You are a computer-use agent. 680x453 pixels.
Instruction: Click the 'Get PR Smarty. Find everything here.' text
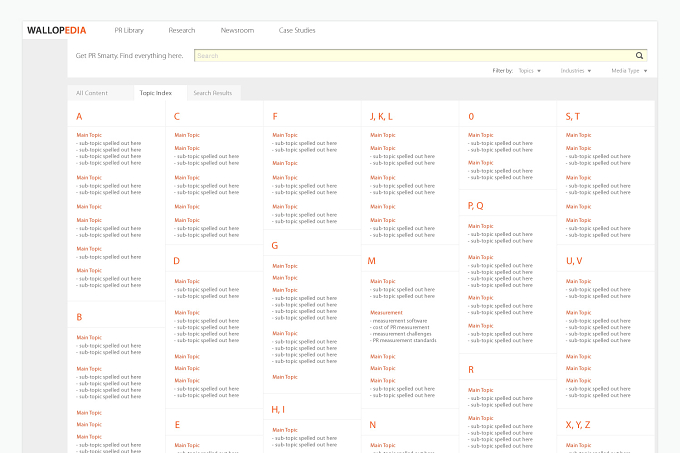point(129,55)
